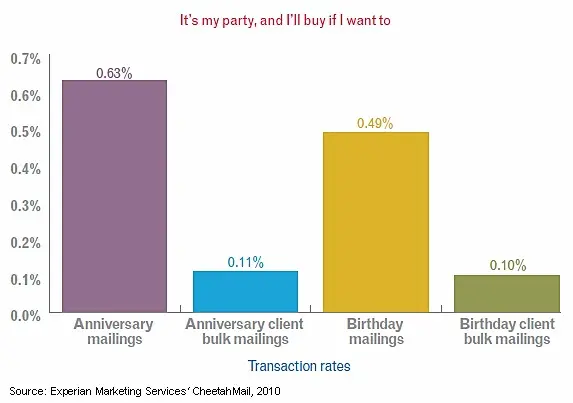Click the green Birthday client bulk mailings bar
The image size is (573, 403).
coord(507,294)
